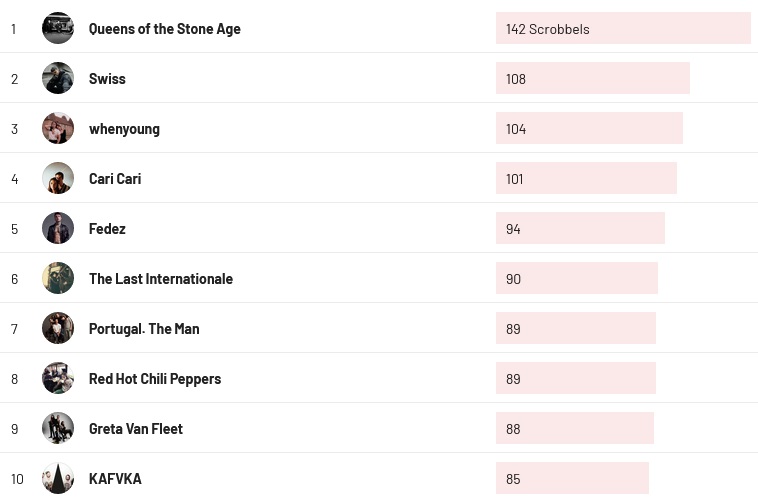758x501 pixels.
Task: Click the Red Hot Chili Peppers avatar
Action: tap(58, 378)
